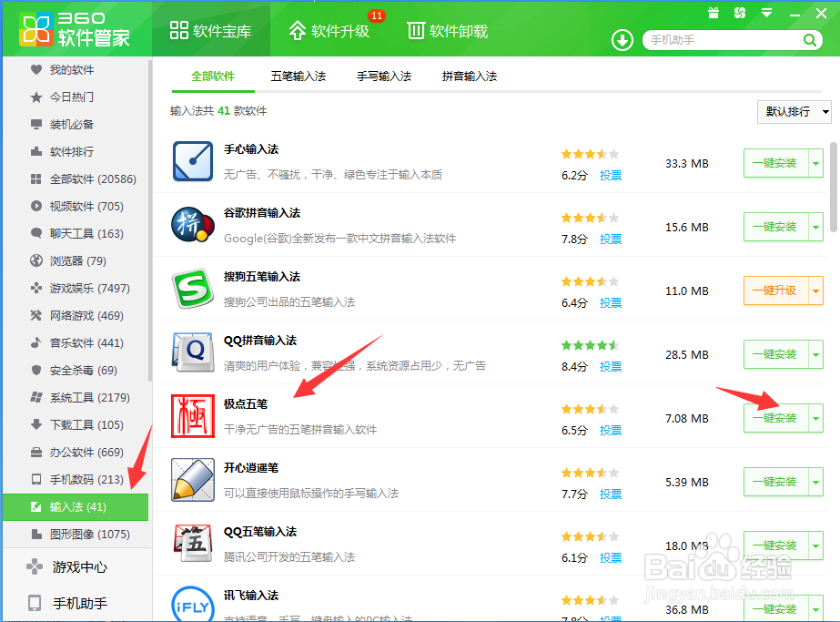Click the 谷歌拼音输入法 app icon
Viewport: 840px width, 622px height.
(x=193, y=225)
